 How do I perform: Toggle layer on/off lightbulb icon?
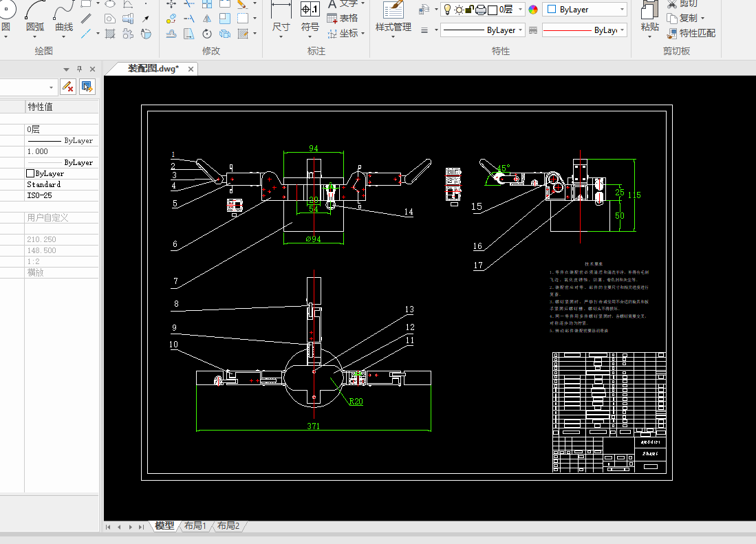coord(446,10)
